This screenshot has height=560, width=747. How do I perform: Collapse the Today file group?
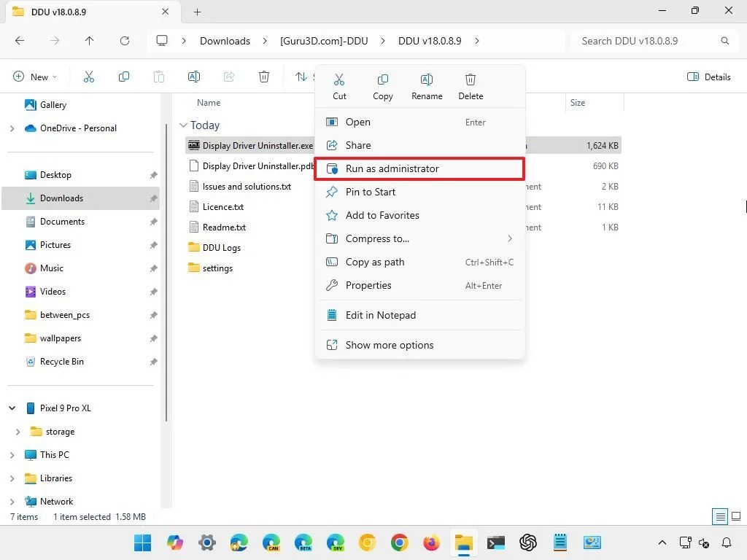point(184,125)
